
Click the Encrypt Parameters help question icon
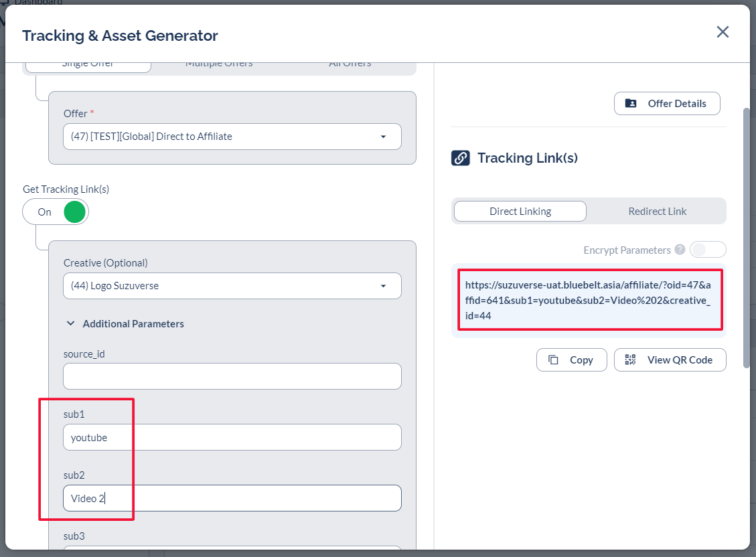pos(680,250)
